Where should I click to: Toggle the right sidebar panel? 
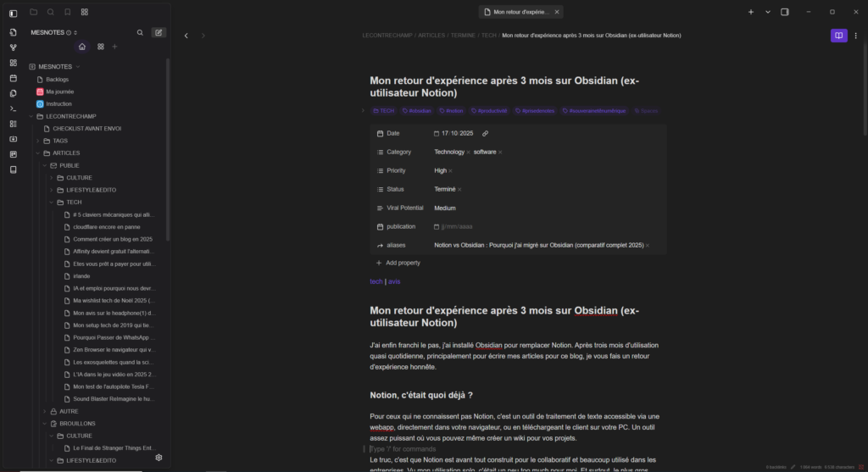[785, 12]
